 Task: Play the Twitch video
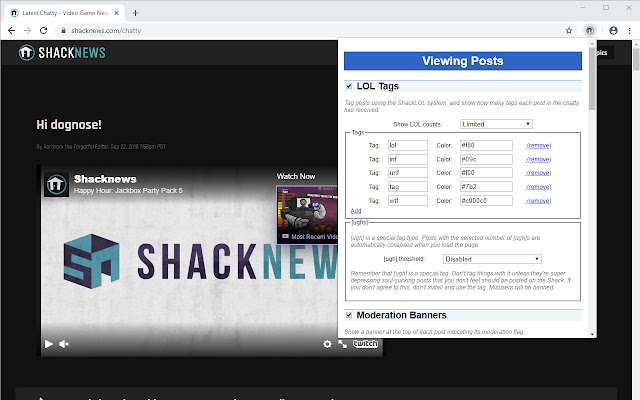pyautogui.click(x=49, y=344)
